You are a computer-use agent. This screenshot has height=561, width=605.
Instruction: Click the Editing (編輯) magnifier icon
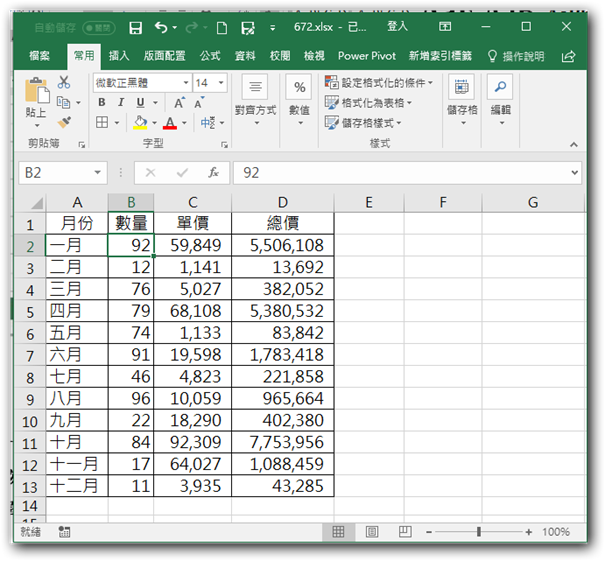[x=500, y=87]
